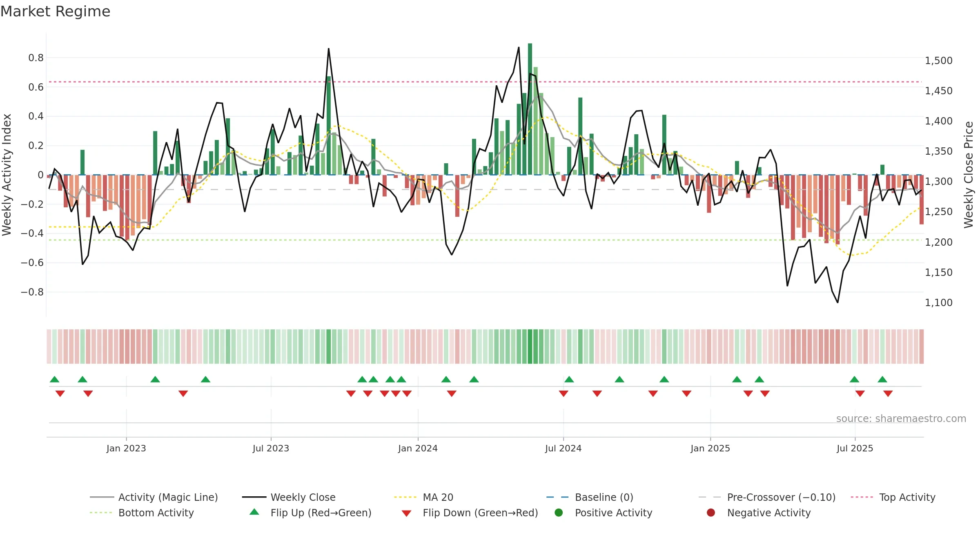This screenshot has width=980, height=551.
Task: Click the 1,100 price axis tick label
Action: pyautogui.click(x=938, y=302)
